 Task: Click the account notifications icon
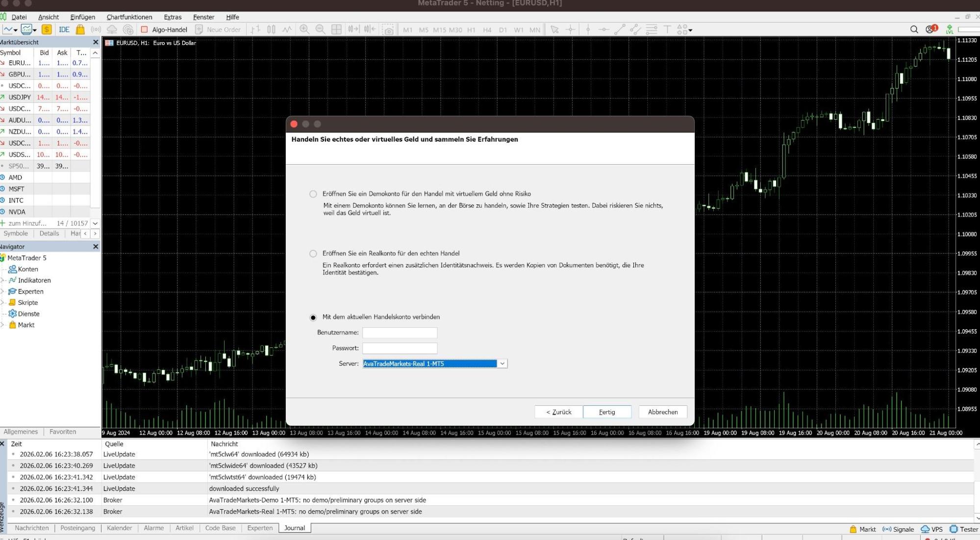(x=930, y=29)
